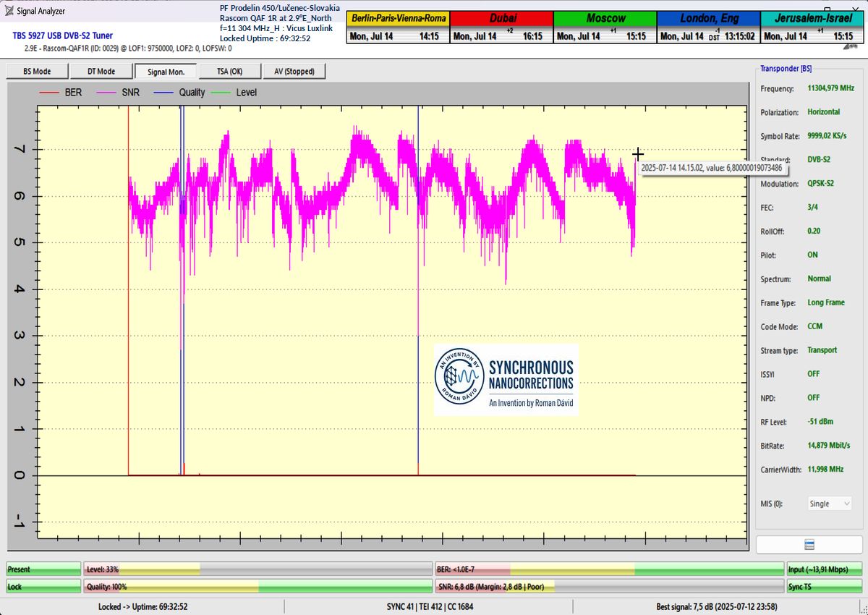Toggle the Present status indicator
This screenshot has height=615, width=868.
[43, 569]
